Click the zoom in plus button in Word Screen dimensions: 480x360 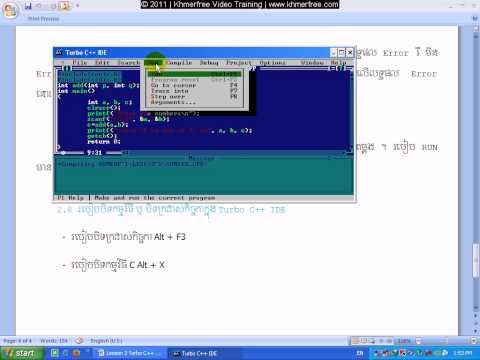pyautogui.click(x=474, y=341)
